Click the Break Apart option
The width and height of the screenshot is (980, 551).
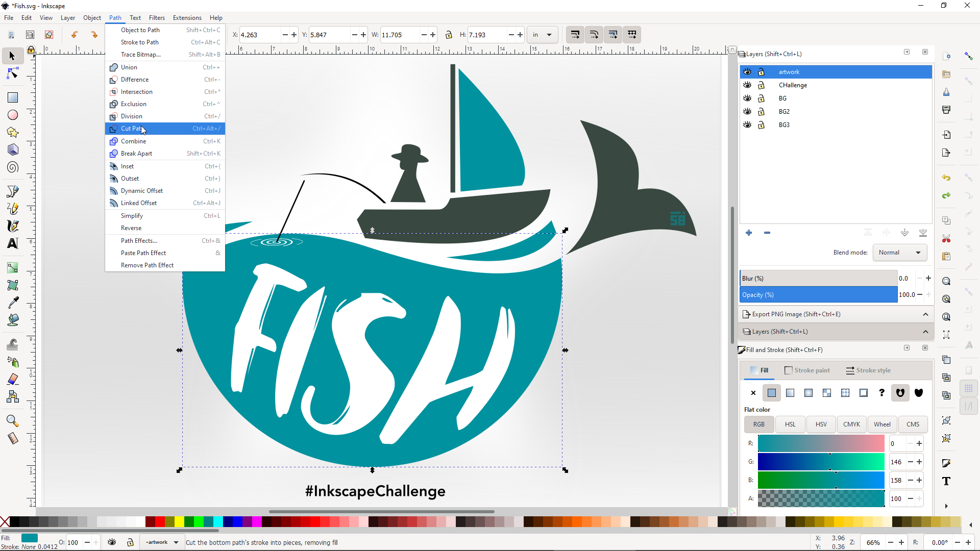pyautogui.click(x=137, y=154)
